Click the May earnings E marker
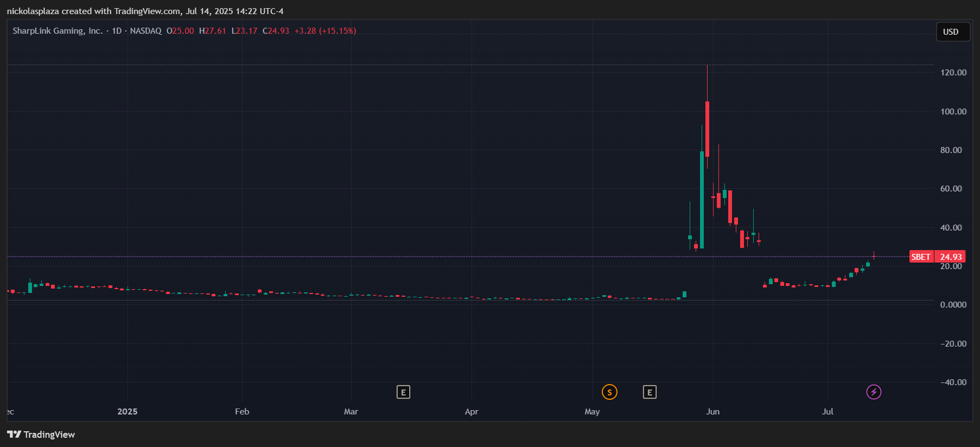The width and height of the screenshot is (980, 447). (650, 392)
